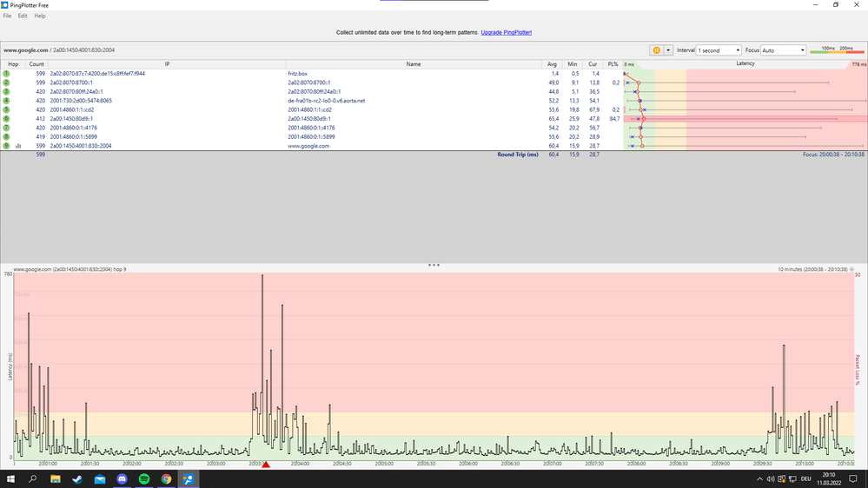Open Spotify from the taskbar
The image size is (868, 488).
click(x=144, y=479)
